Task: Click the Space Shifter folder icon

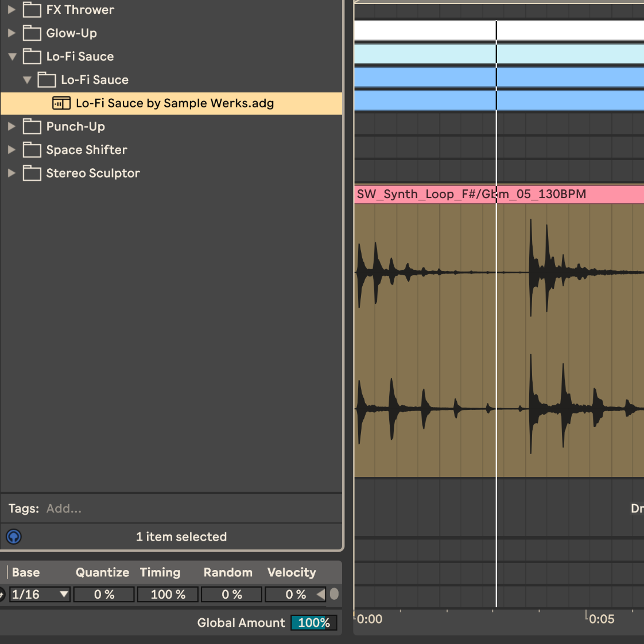Action: (x=32, y=150)
